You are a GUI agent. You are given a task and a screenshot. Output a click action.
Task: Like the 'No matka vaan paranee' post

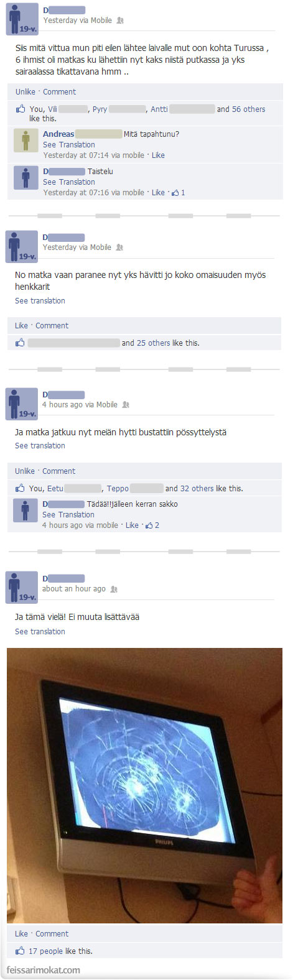(x=21, y=325)
